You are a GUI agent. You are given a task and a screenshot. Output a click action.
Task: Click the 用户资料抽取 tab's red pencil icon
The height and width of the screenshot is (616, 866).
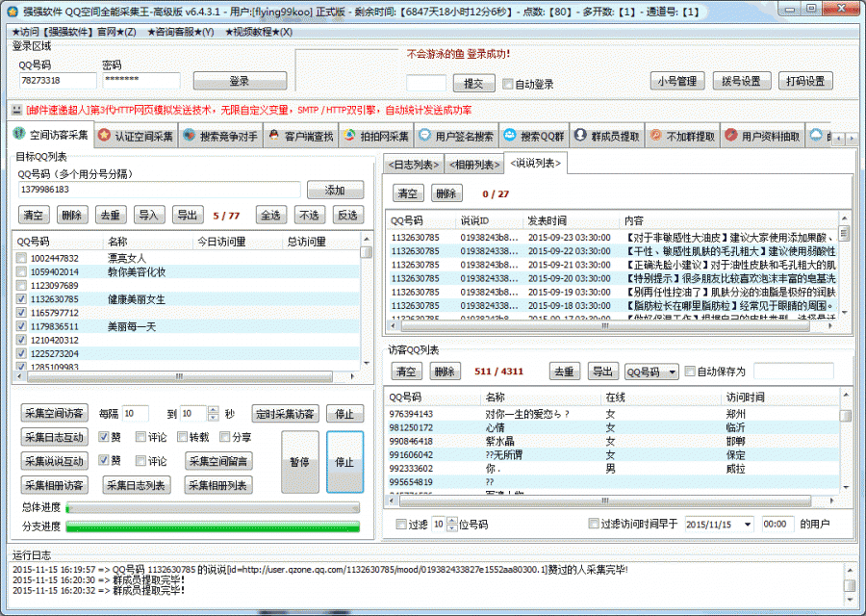point(730,135)
